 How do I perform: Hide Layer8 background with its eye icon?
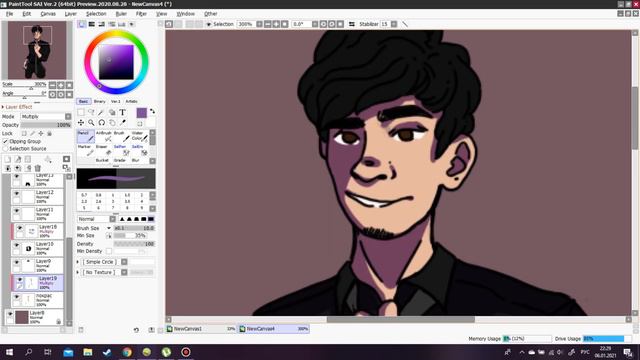[x=10, y=314]
